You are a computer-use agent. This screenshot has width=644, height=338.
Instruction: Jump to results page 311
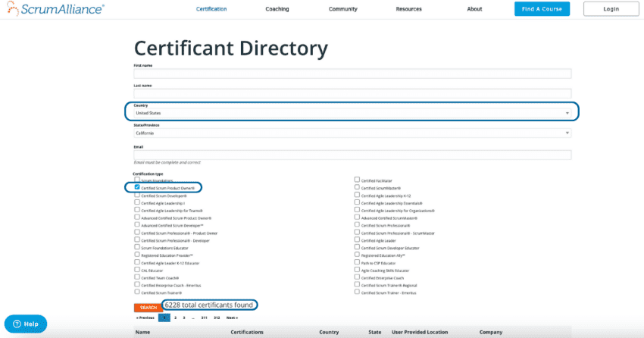pos(204,318)
